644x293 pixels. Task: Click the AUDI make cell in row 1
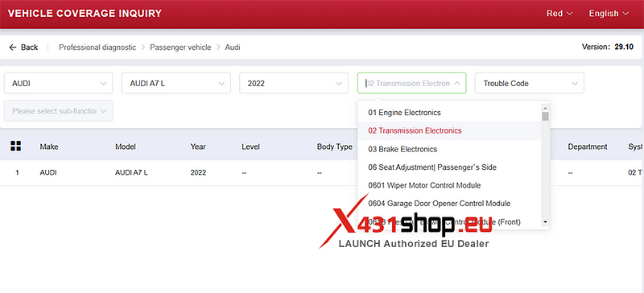[x=48, y=173]
